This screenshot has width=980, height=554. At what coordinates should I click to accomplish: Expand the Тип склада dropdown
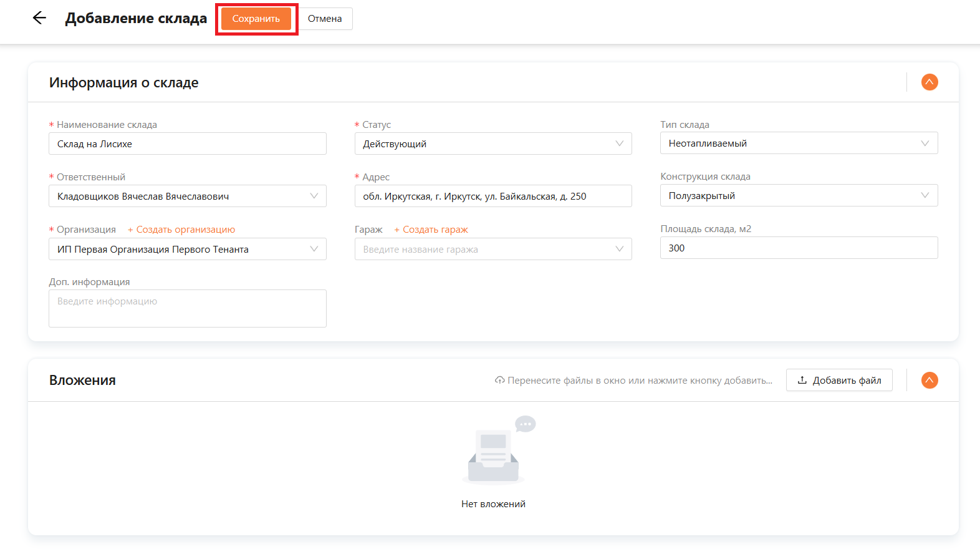(x=798, y=143)
